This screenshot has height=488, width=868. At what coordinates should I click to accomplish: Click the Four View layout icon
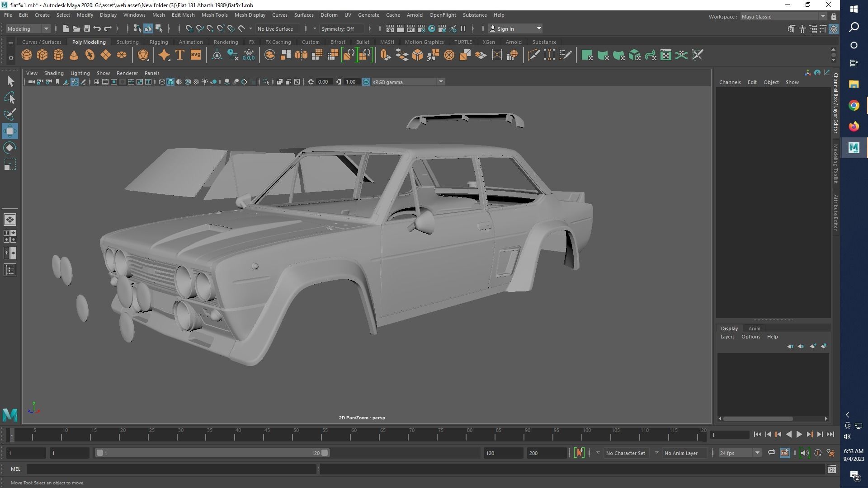[x=10, y=236]
